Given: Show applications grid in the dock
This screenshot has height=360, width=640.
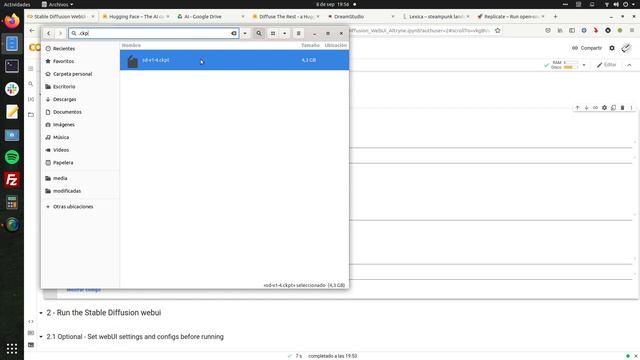Looking at the screenshot, I should click(12, 349).
